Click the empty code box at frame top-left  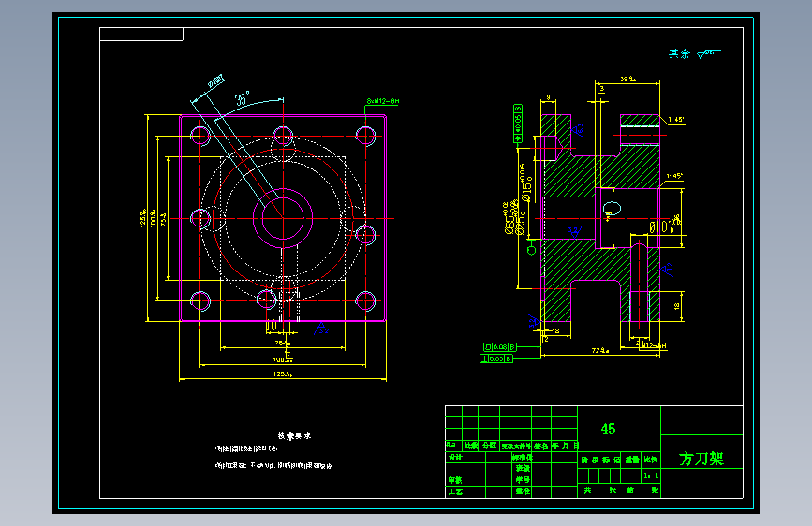click(141, 35)
